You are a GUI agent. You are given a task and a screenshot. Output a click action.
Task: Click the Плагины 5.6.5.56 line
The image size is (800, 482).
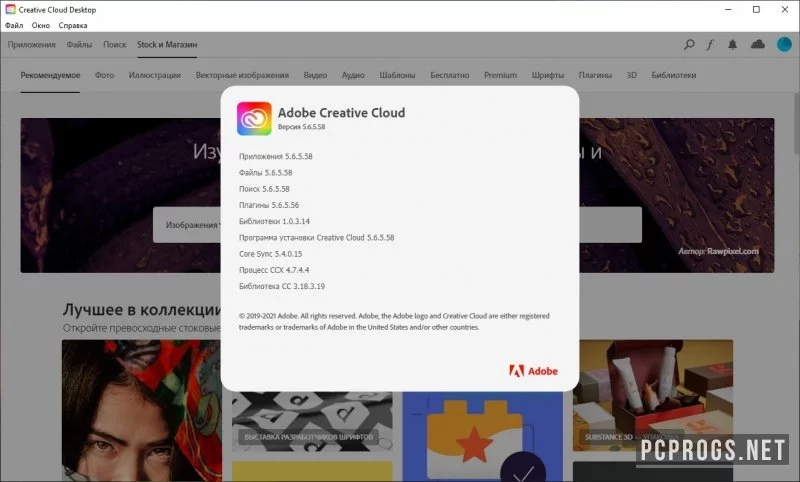coord(269,205)
